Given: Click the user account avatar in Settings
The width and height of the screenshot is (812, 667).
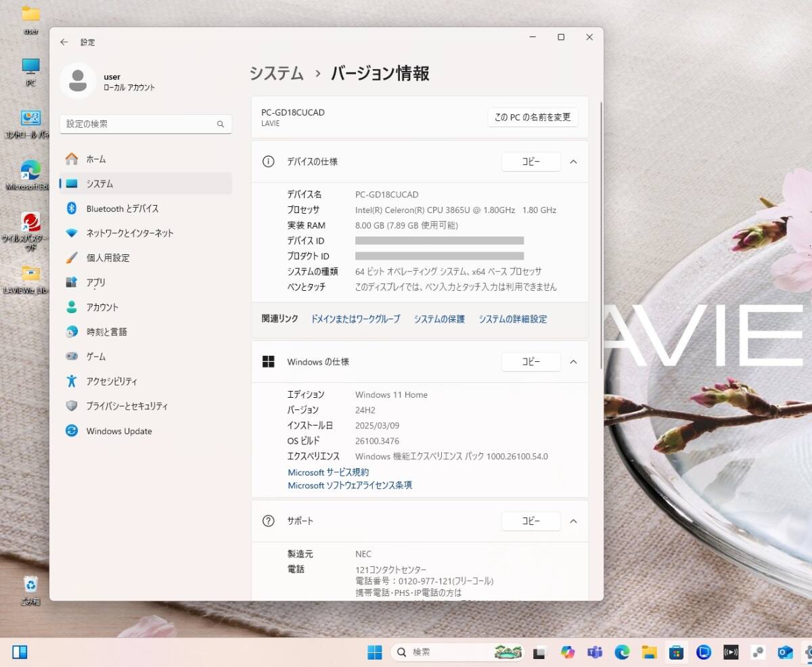Looking at the screenshot, I should (x=78, y=81).
